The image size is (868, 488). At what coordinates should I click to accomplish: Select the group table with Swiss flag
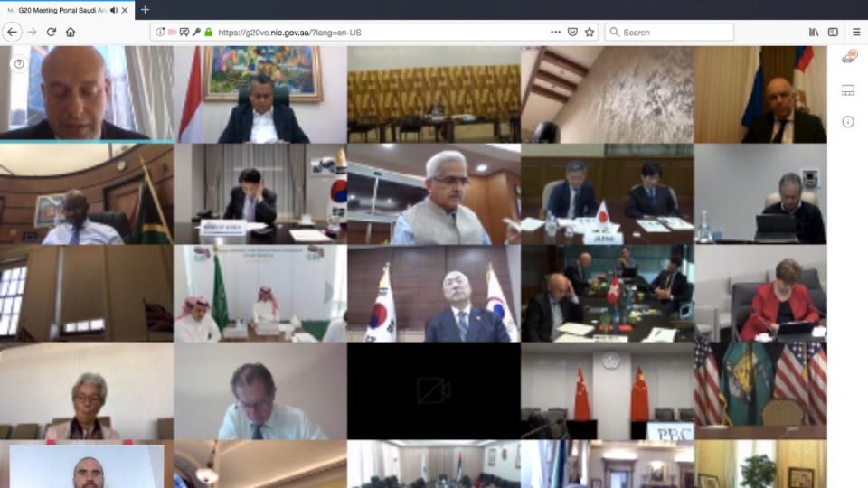coord(608,293)
